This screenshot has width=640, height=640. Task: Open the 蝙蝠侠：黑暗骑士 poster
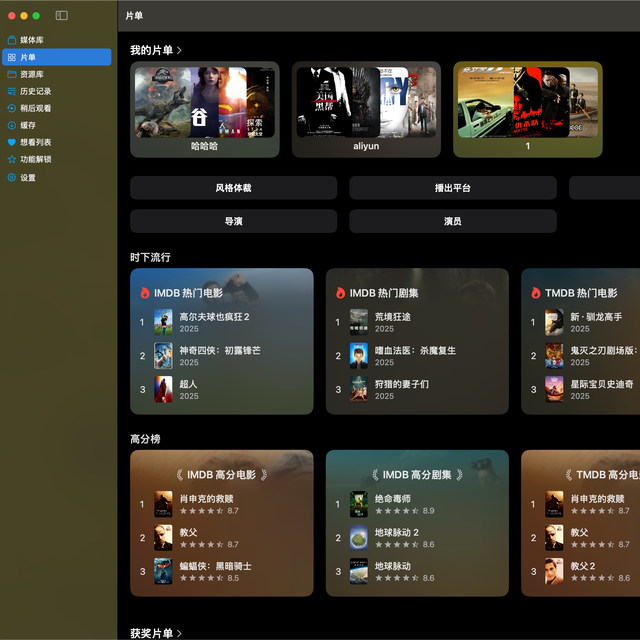(163, 571)
